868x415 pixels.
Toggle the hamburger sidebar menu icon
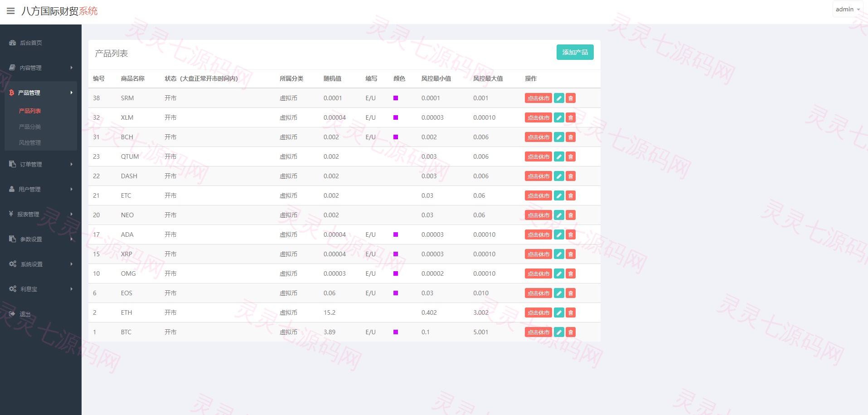(x=11, y=11)
